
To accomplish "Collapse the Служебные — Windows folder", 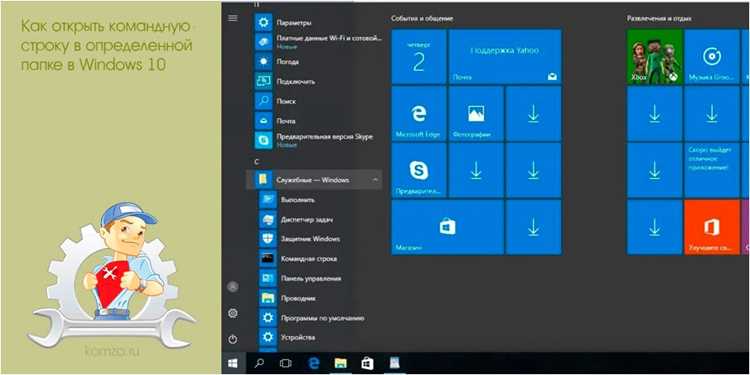I will click(x=314, y=180).
